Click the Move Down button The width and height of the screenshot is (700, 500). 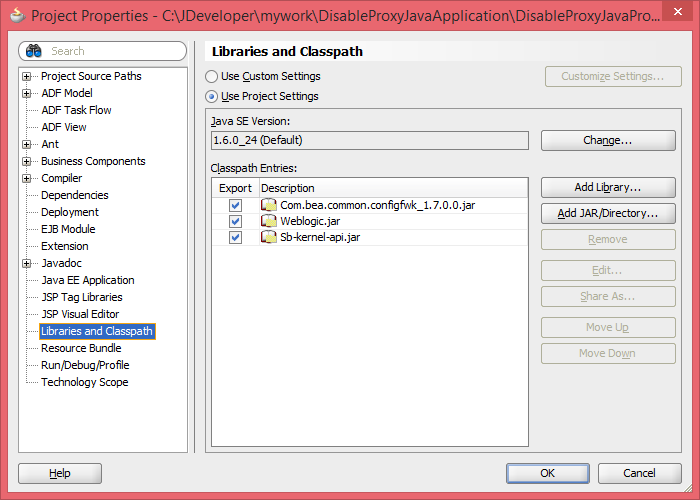(x=608, y=353)
